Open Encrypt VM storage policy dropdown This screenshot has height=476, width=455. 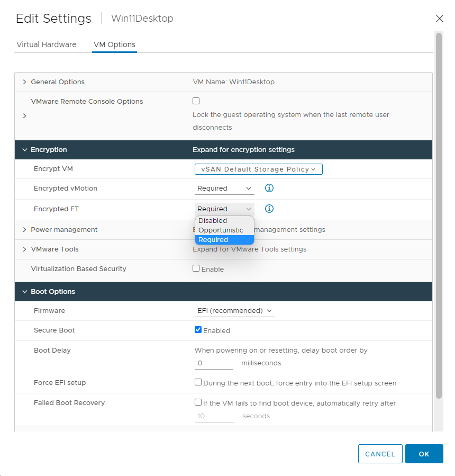258,169
